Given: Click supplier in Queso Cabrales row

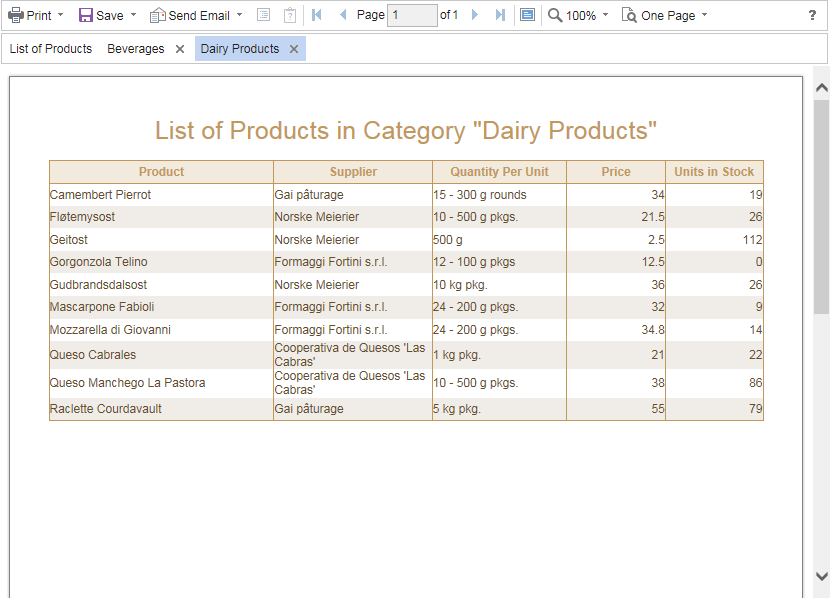Looking at the screenshot, I should [x=353, y=355].
